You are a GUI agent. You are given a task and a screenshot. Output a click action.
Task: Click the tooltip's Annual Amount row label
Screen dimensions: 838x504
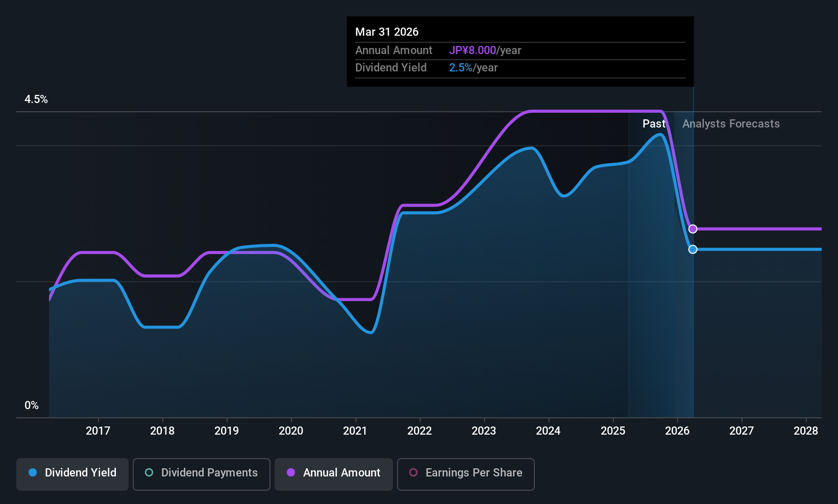click(393, 51)
